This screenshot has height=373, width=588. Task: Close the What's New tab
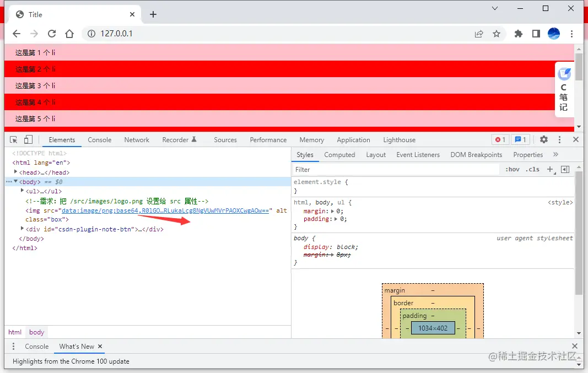(x=100, y=347)
